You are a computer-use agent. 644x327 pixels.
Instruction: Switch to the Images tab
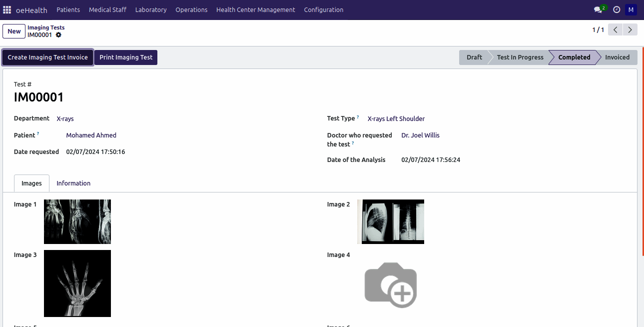point(31,183)
